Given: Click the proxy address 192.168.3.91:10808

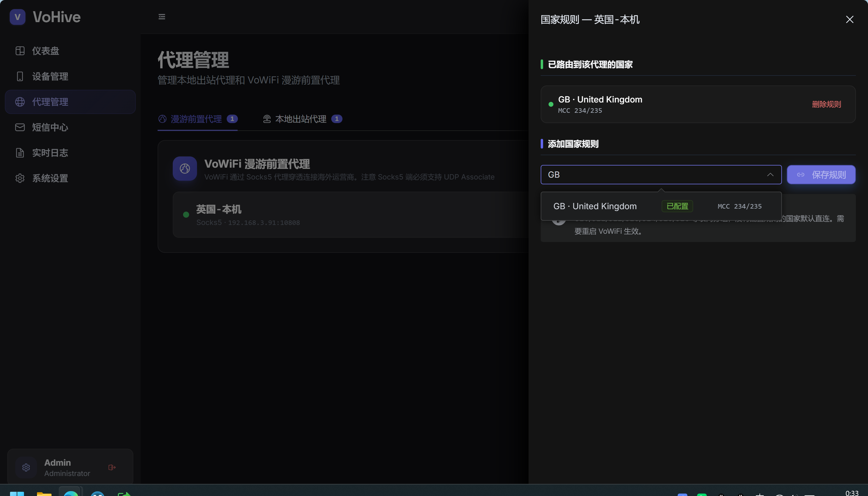Looking at the screenshot, I should pos(264,223).
